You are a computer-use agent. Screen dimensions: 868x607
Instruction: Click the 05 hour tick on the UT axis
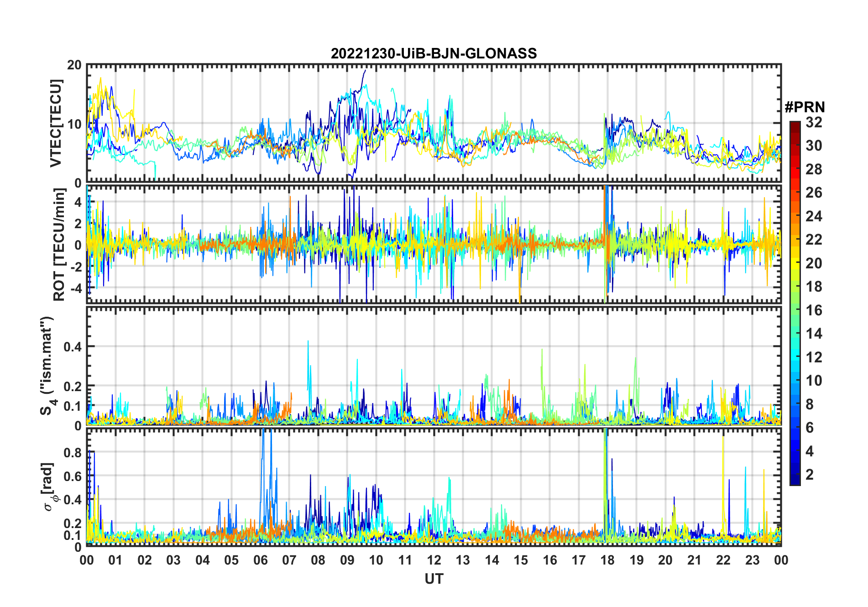point(231,560)
